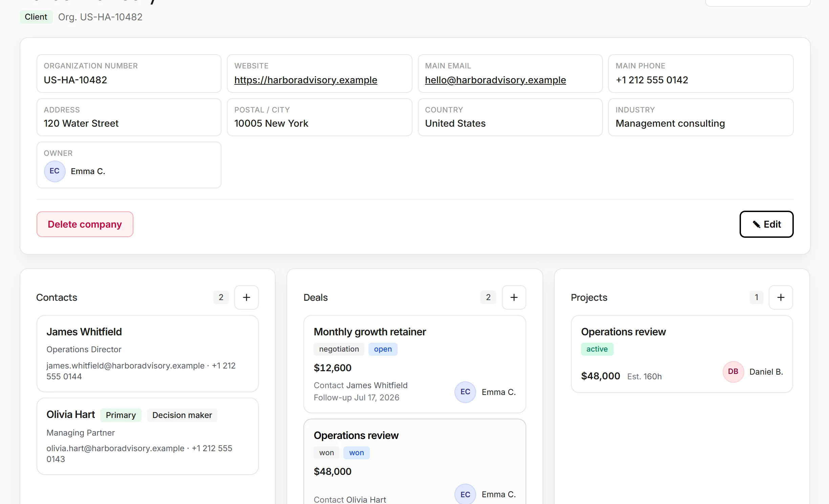This screenshot has width=829, height=504.
Task: Click the Managing Partner title
Action: pos(80,433)
